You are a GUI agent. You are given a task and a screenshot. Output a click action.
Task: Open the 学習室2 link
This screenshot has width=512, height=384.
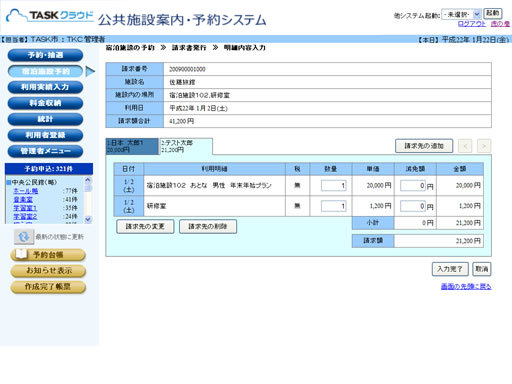(25, 217)
